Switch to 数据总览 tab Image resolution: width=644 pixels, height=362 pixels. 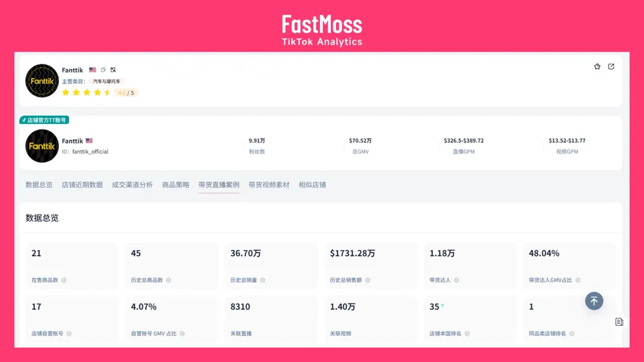pyautogui.click(x=39, y=185)
